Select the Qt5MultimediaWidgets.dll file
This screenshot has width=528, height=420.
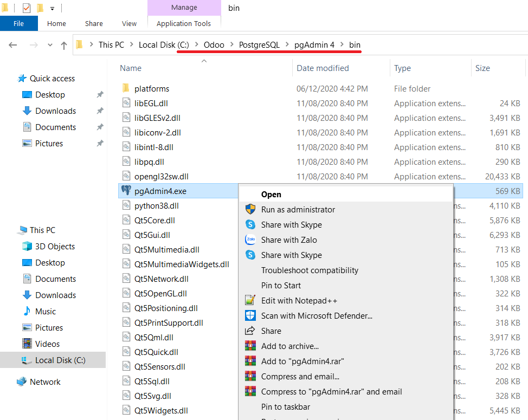tap(182, 264)
